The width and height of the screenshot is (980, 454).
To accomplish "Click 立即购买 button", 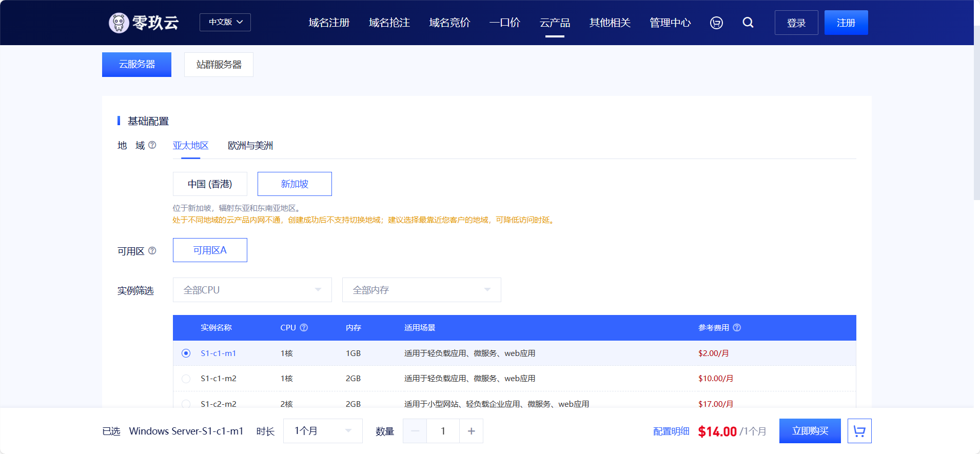I will coord(810,431).
